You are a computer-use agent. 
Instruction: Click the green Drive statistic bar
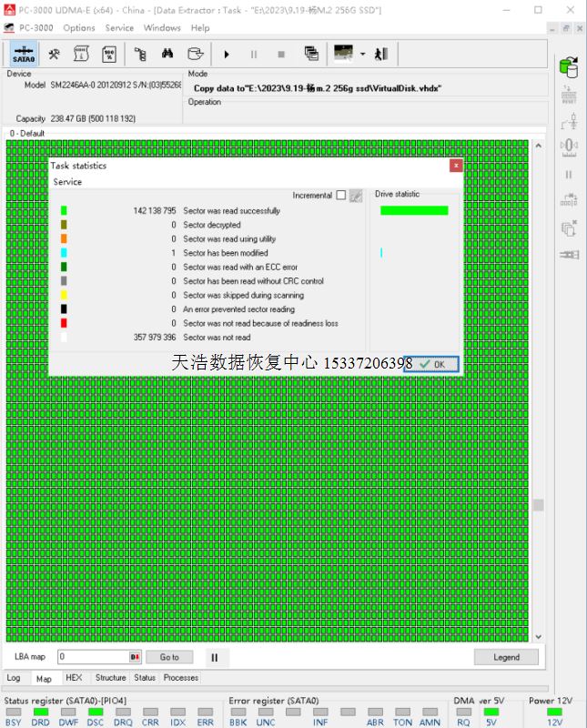coord(414,210)
